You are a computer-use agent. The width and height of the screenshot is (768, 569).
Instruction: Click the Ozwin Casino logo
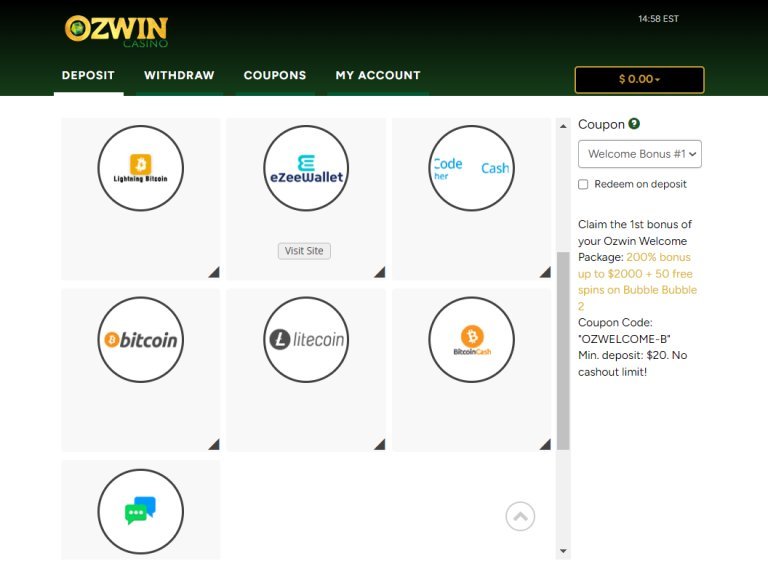117,32
